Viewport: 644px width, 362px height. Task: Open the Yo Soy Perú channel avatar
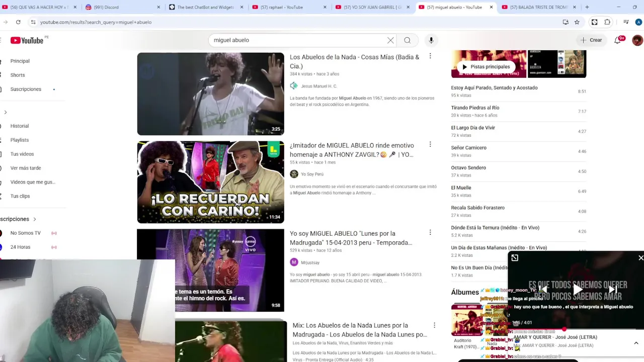pos(294,174)
